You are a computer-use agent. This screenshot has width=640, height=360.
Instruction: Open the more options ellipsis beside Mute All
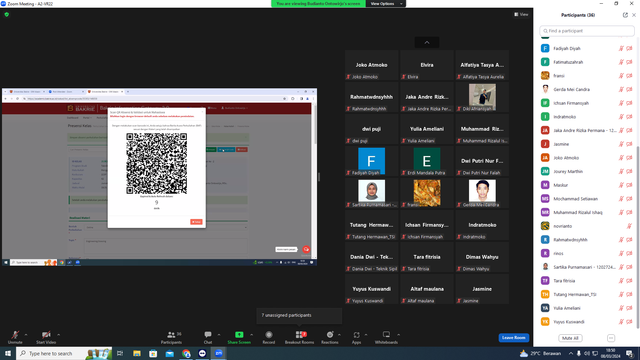click(x=611, y=338)
